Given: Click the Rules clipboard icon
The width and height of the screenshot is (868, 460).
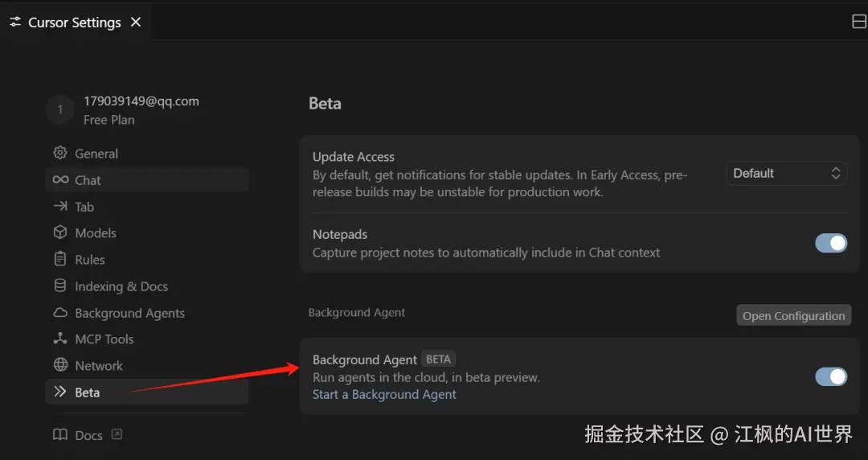Looking at the screenshot, I should [x=60, y=260].
